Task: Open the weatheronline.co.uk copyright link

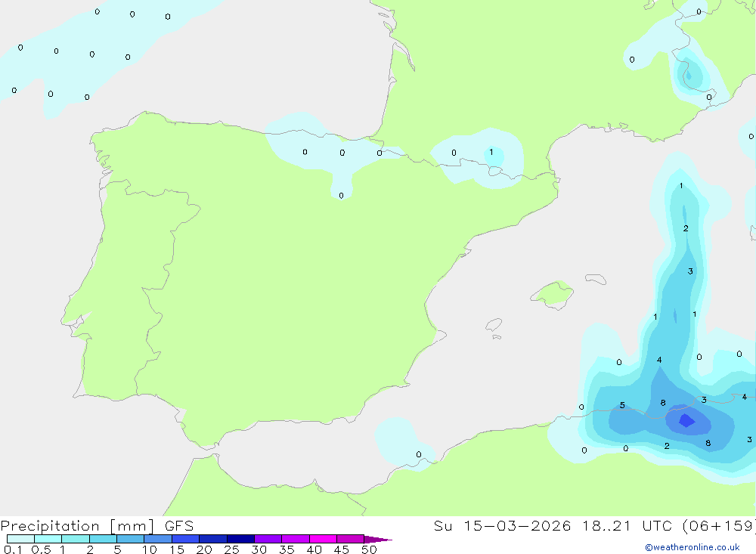Action: (692, 547)
